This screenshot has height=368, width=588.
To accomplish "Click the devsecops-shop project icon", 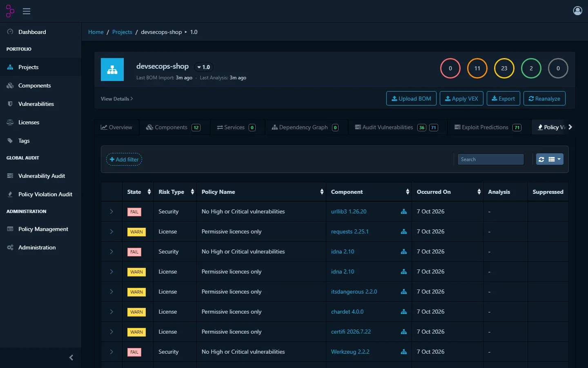I will tap(112, 70).
